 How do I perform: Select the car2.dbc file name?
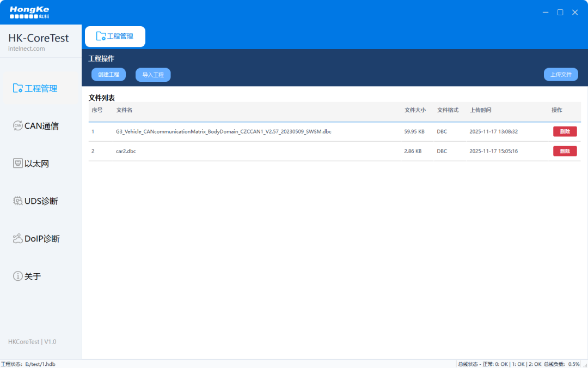click(126, 151)
